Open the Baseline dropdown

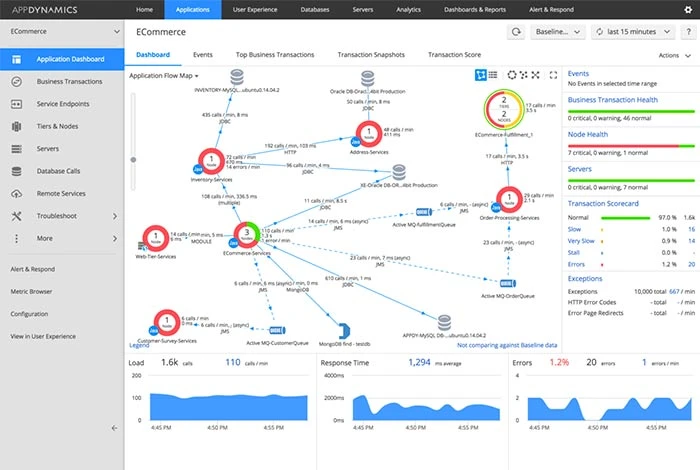pyautogui.click(x=558, y=32)
